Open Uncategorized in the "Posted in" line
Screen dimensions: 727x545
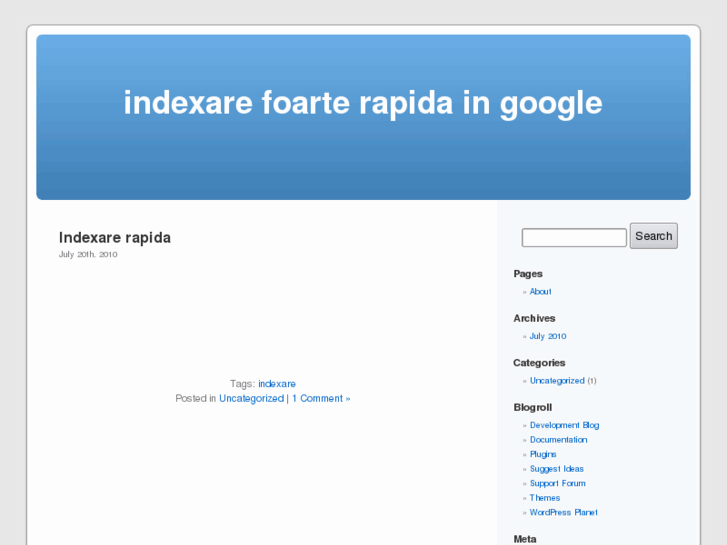251,398
